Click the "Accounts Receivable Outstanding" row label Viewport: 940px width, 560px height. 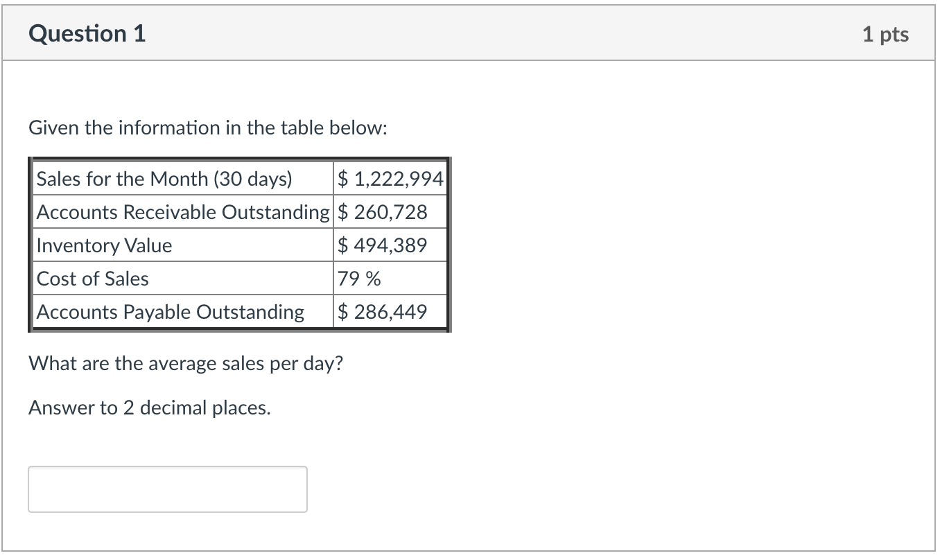[x=182, y=211]
